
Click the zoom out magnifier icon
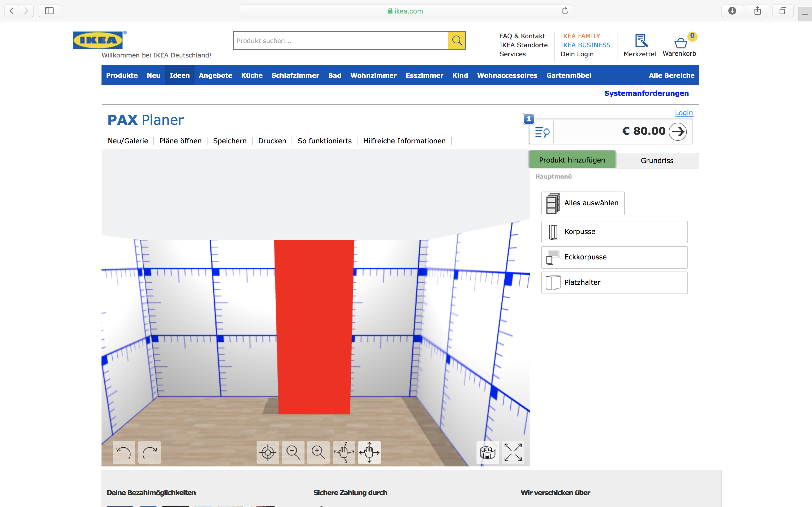click(293, 452)
